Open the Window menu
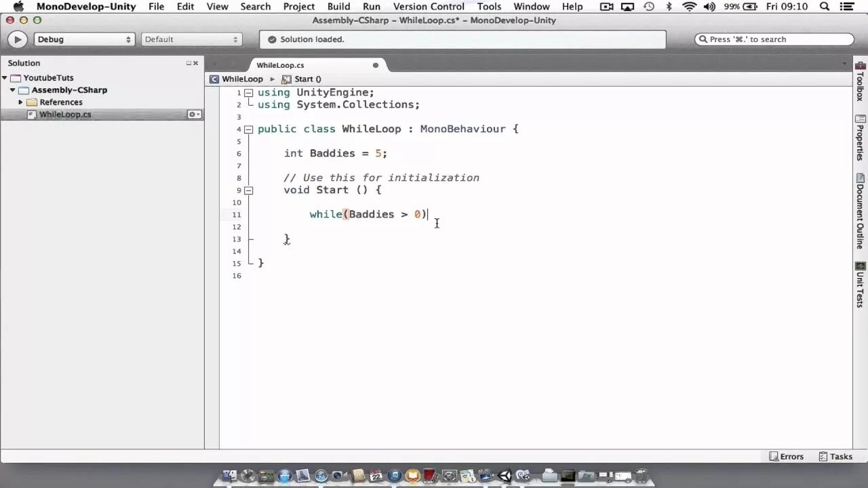Screen dimensions: 868x488 [532, 7]
